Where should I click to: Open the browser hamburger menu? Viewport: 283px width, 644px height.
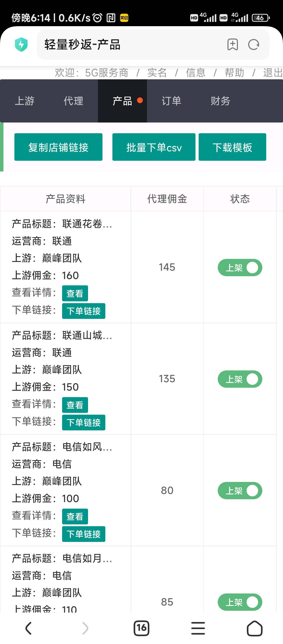(x=198, y=628)
